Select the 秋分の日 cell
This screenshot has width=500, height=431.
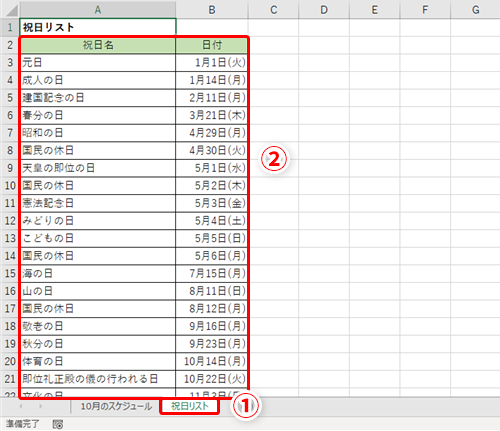tap(98, 343)
